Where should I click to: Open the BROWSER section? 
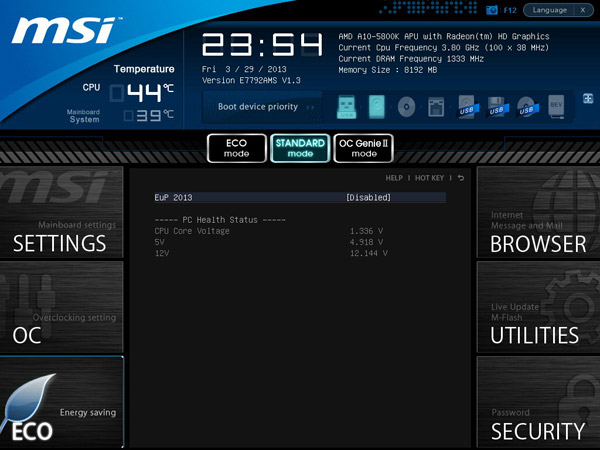[538, 212]
